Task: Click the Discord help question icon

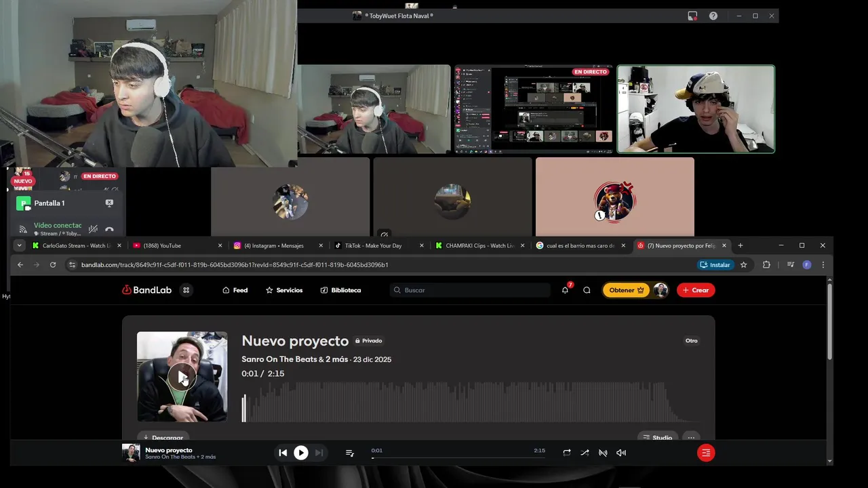Action: [x=713, y=16]
